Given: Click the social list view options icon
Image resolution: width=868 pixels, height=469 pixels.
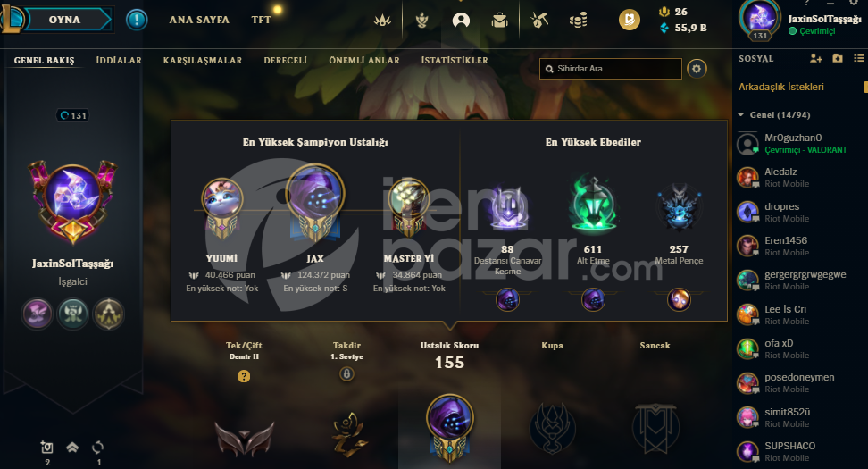Looking at the screenshot, I should pos(858,58).
